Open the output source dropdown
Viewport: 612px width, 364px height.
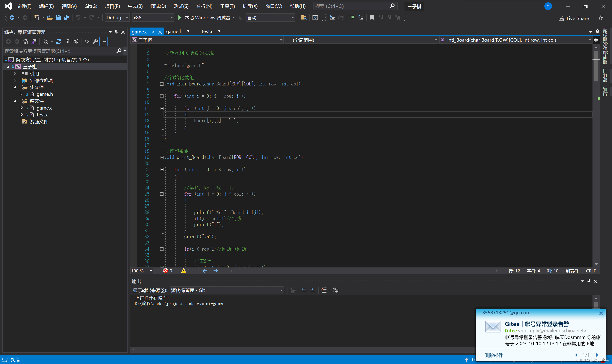[x=227, y=290]
